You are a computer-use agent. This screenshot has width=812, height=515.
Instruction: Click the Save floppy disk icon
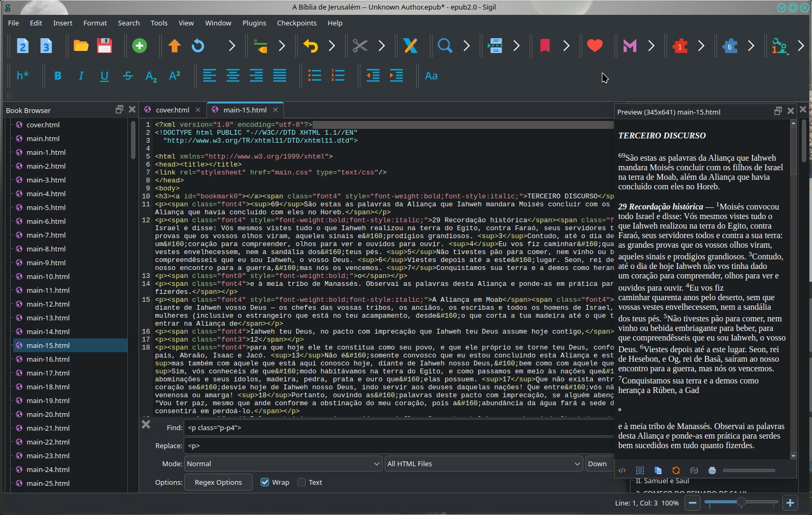105,46
